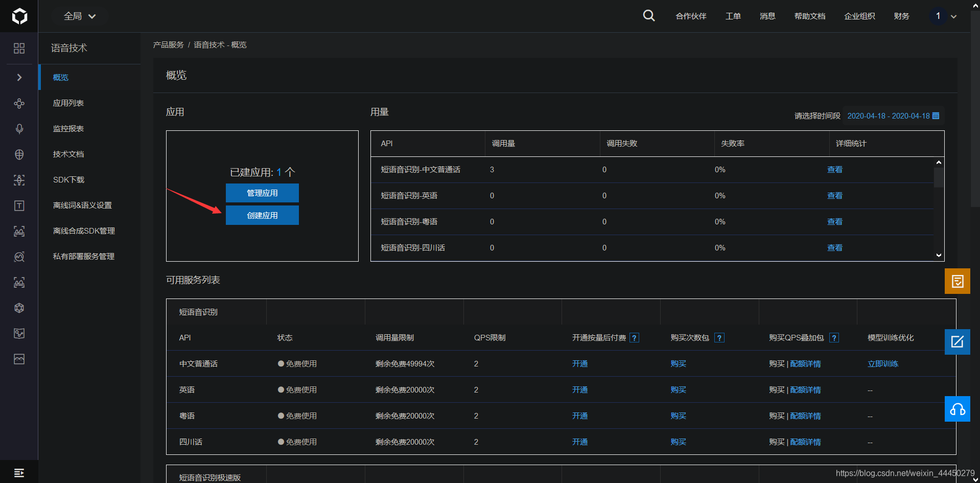
Task: Select the text T icon in sidebar
Action: [19, 205]
